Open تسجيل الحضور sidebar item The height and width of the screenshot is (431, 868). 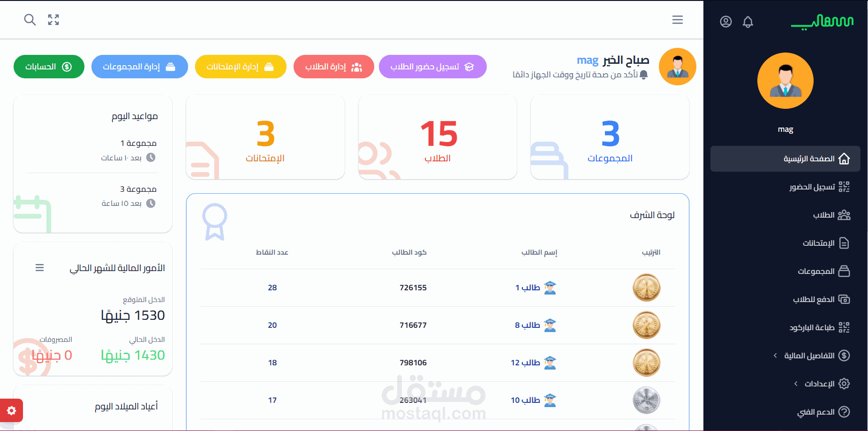click(x=785, y=187)
